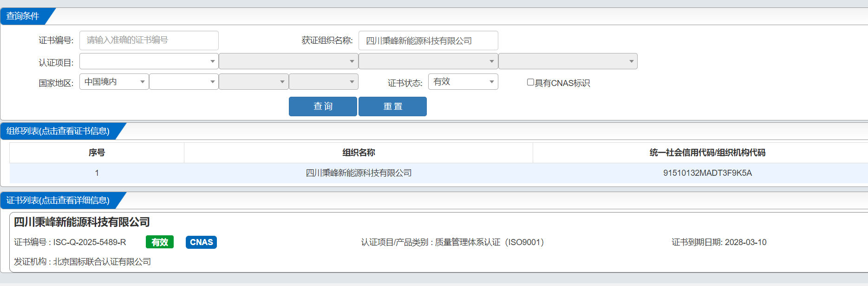Click the 组织名称 column header
Image resolution: width=868 pixels, height=286 pixels.
(359, 153)
